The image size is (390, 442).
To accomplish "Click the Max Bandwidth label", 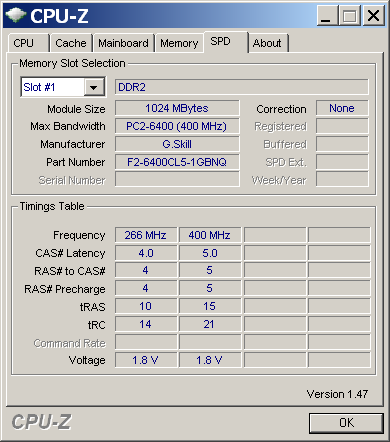I will click(68, 126).
